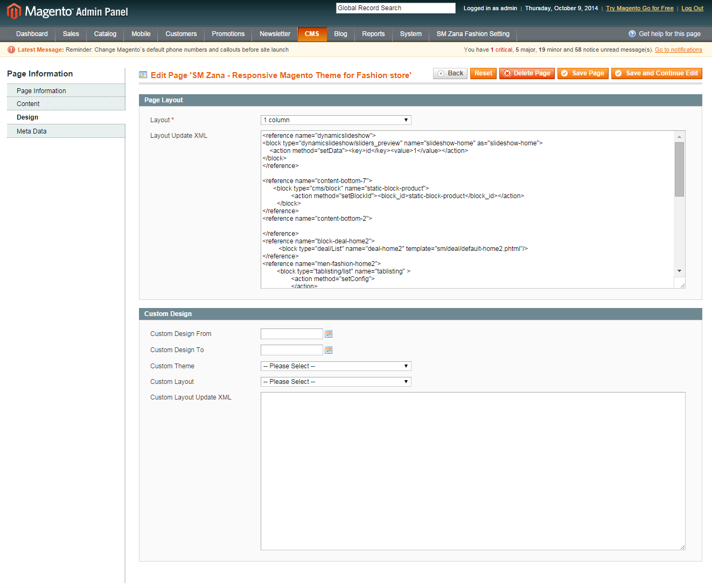The width and height of the screenshot is (712, 588).
Task: Click the Magento logo icon
Action: (14, 11)
